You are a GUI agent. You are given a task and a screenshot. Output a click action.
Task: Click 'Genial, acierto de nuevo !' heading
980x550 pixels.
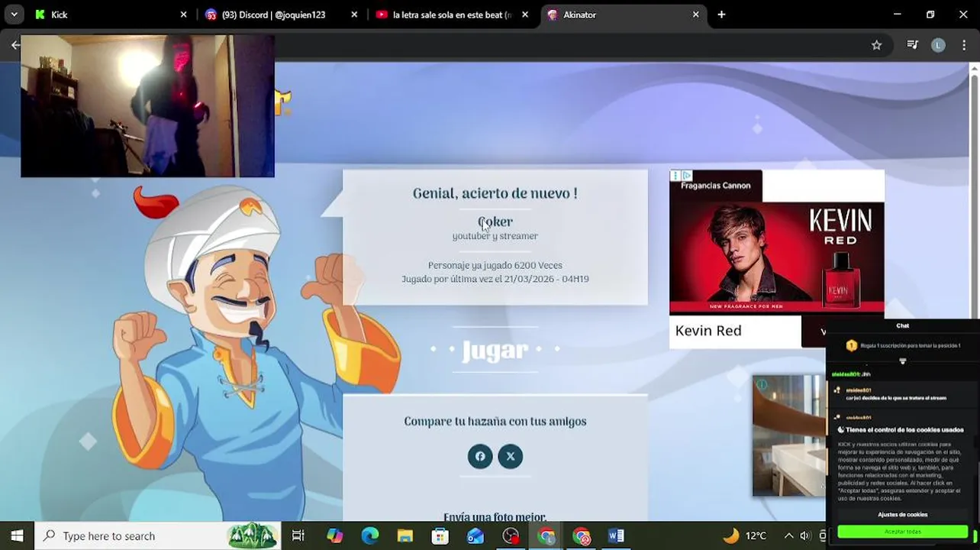pos(495,193)
